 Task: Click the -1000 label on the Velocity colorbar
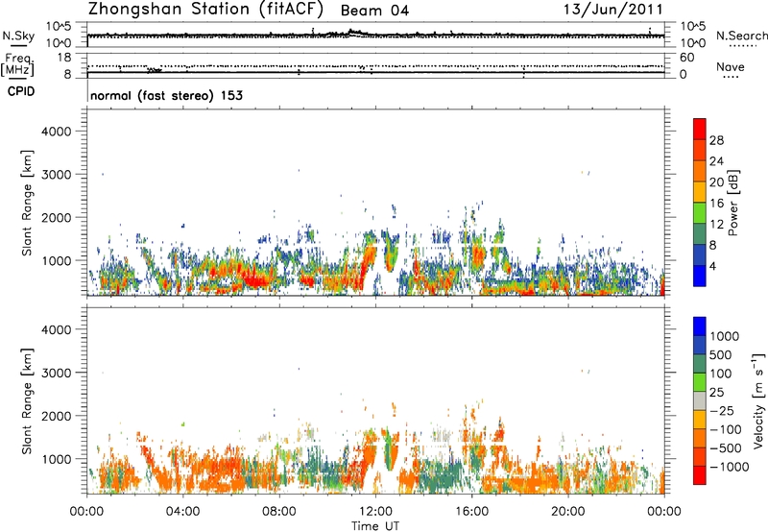pyautogui.click(x=729, y=467)
